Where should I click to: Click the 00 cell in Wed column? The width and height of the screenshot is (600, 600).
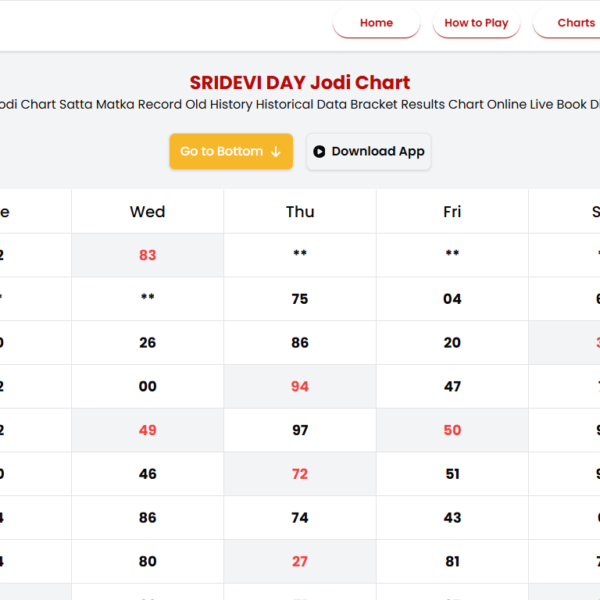(148, 386)
